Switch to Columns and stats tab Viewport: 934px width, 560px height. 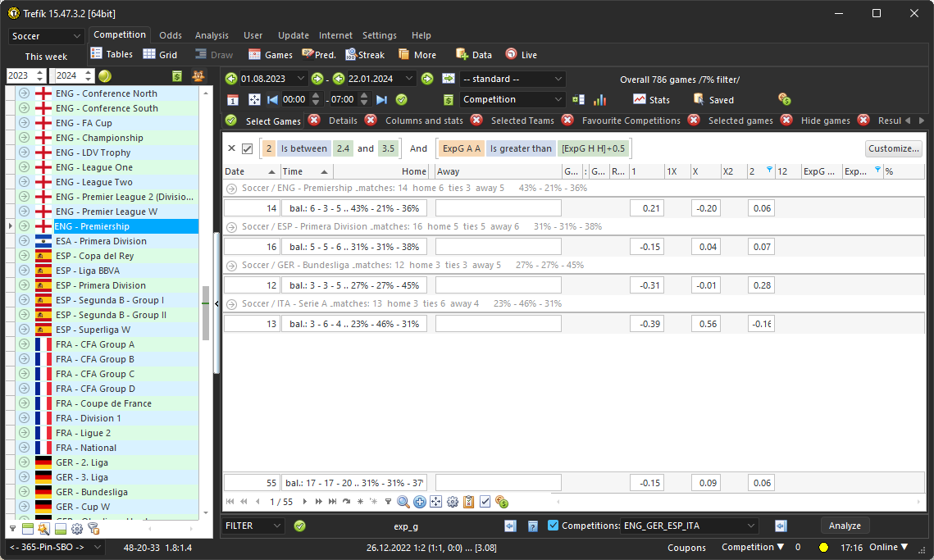pyautogui.click(x=424, y=121)
